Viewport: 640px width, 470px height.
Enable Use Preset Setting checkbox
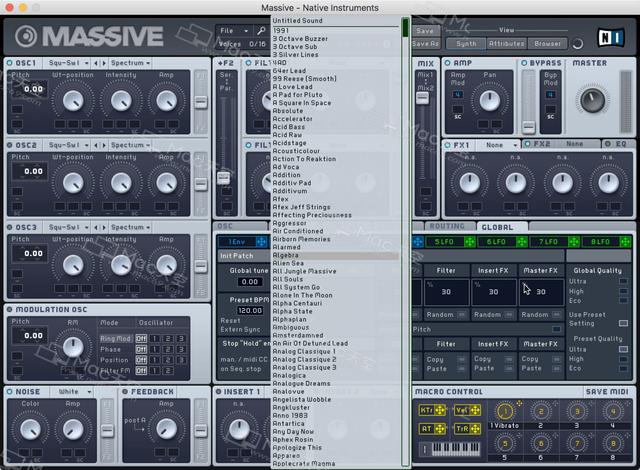point(623,323)
